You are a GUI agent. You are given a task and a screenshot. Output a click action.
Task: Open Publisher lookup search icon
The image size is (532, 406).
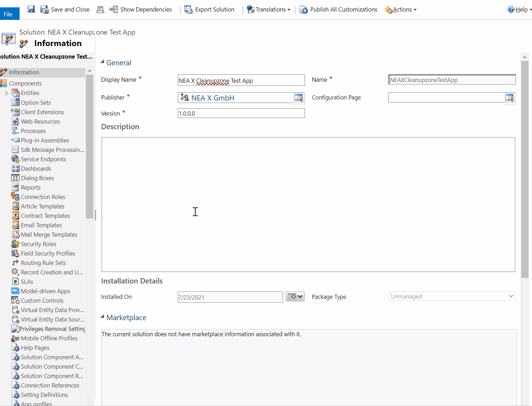pos(299,98)
